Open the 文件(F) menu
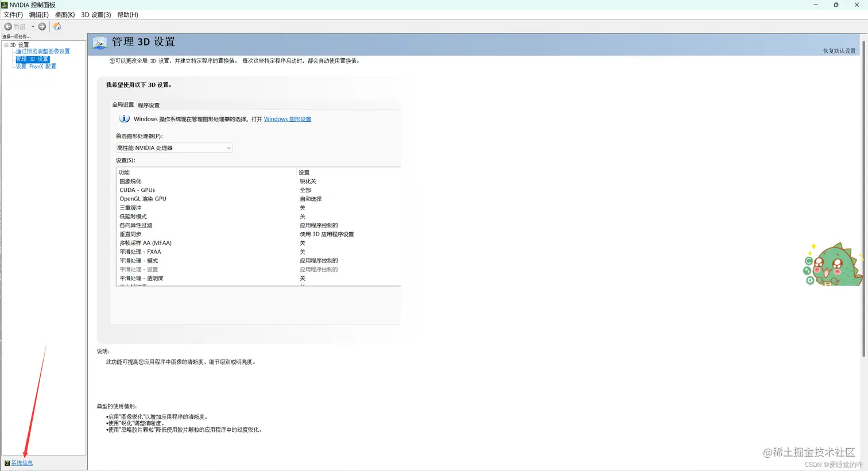The width and height of the screenshot is (868, 471). coord(13,15)
